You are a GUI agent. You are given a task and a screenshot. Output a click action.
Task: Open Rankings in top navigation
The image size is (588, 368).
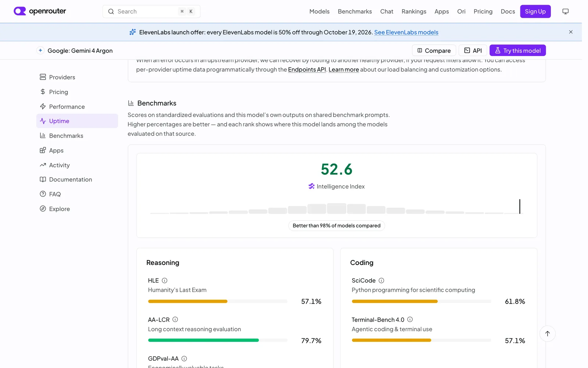pos(414,11)
